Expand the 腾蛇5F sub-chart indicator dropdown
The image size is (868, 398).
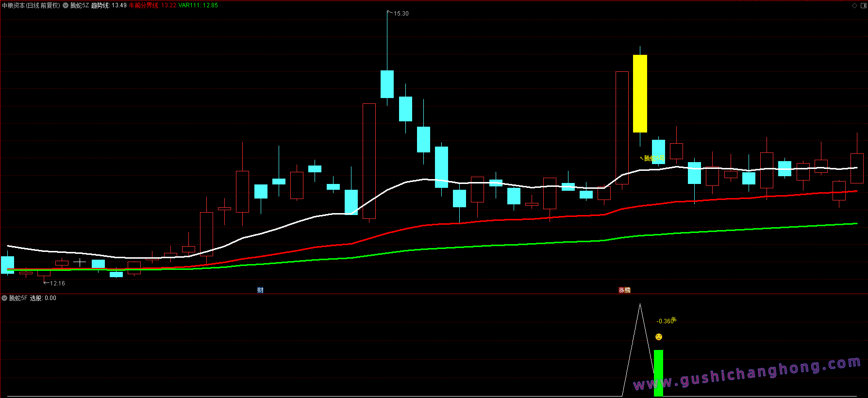pyautogui.click(x=4, y=298)
